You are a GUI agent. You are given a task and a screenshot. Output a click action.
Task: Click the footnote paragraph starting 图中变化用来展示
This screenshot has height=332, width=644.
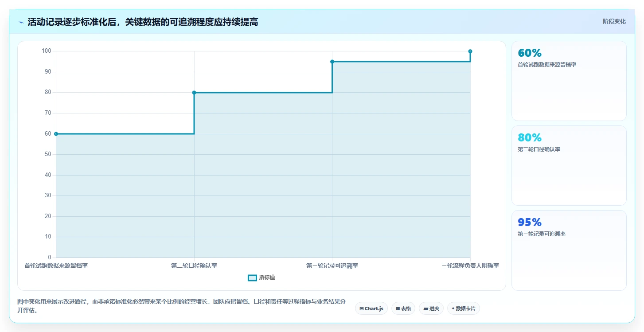click(181, 306)
